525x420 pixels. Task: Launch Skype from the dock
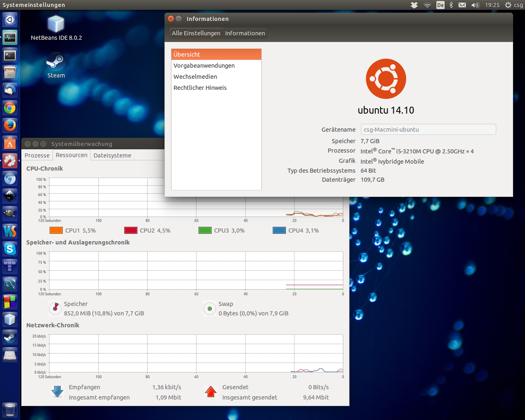[x=10, y=249]
